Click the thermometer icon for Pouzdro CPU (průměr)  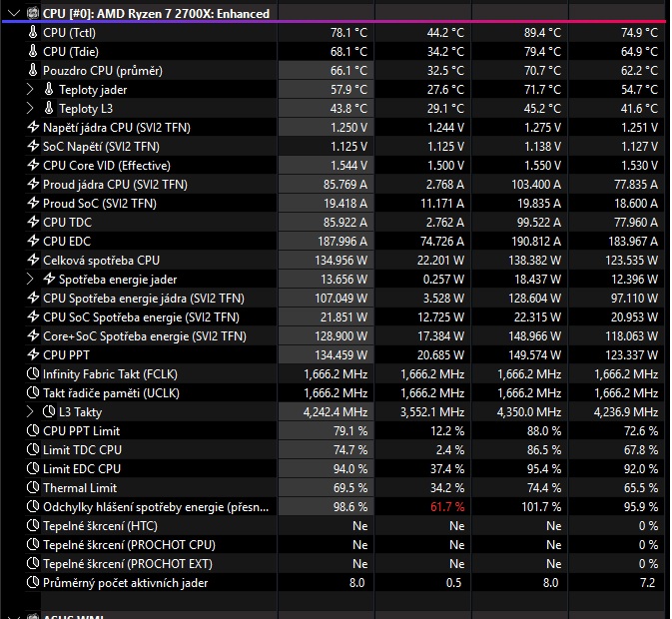(x=33, y=71)
